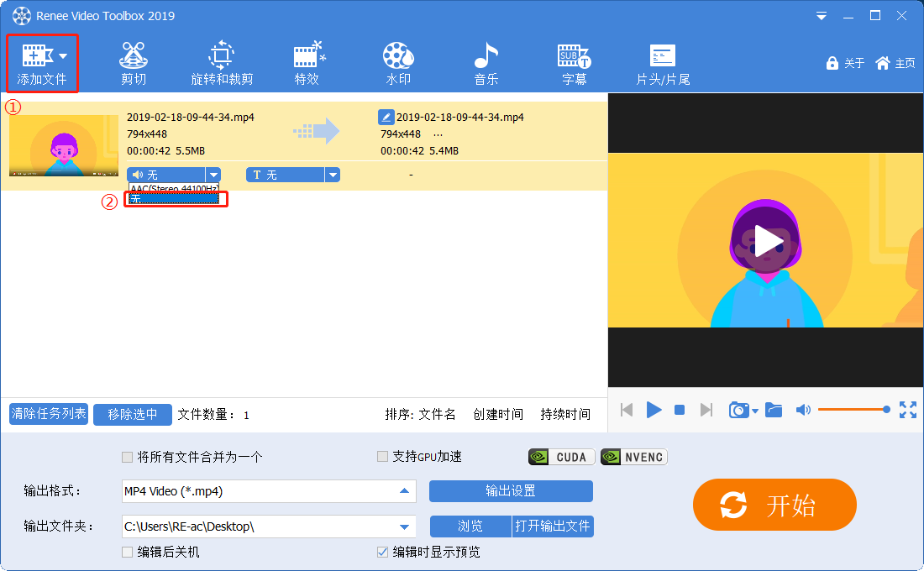Sort by 持续时间
The image size is (924, 571).
coord(565,414)
